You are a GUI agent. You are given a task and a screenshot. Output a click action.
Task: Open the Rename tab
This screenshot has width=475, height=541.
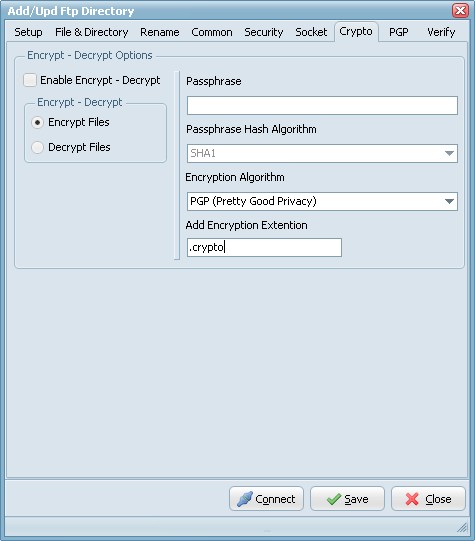tap(159, 32)
